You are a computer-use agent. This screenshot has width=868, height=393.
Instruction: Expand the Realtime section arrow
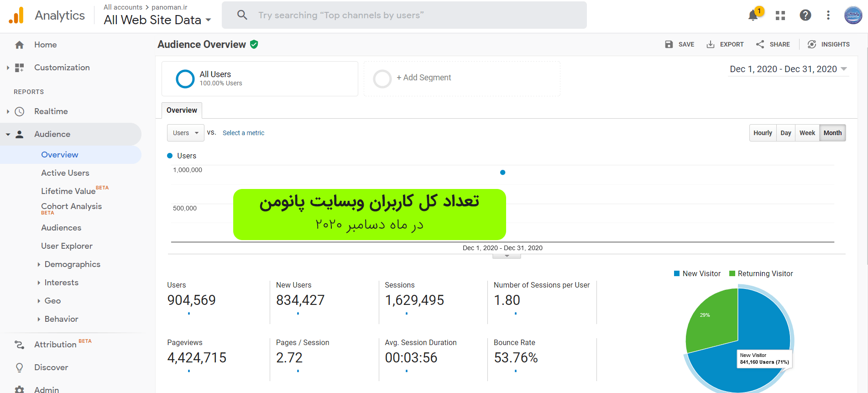pos(8,111)
